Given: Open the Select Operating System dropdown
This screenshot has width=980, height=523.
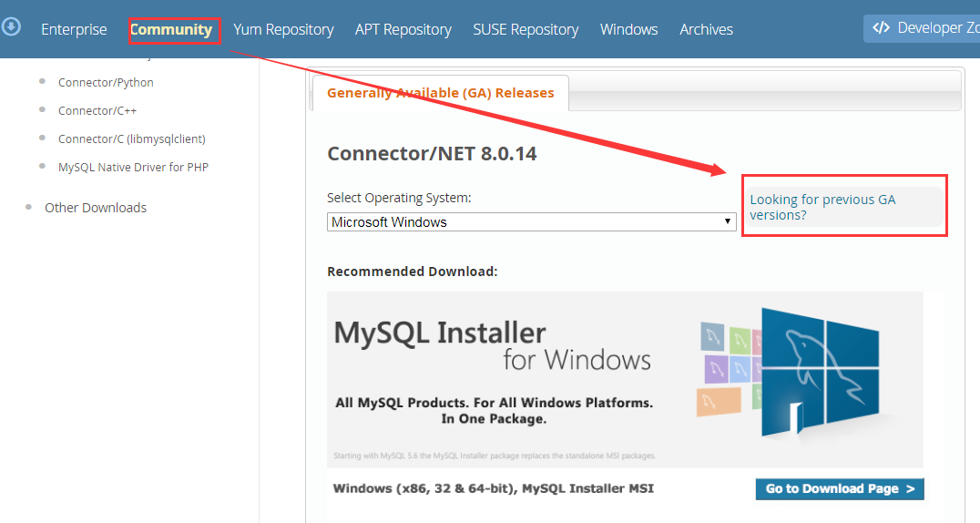Looking at the screenshot, I should (531, 222).
